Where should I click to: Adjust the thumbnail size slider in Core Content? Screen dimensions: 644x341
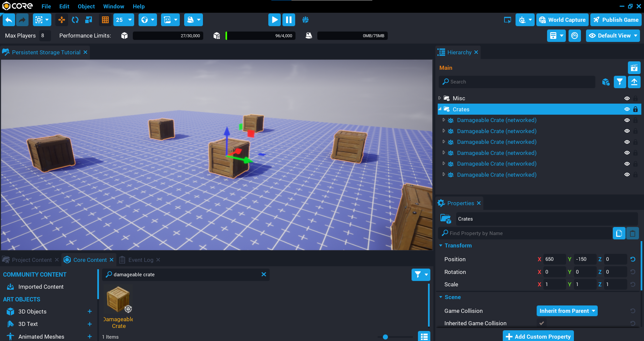pyautogui.click(x=385, y=337)
